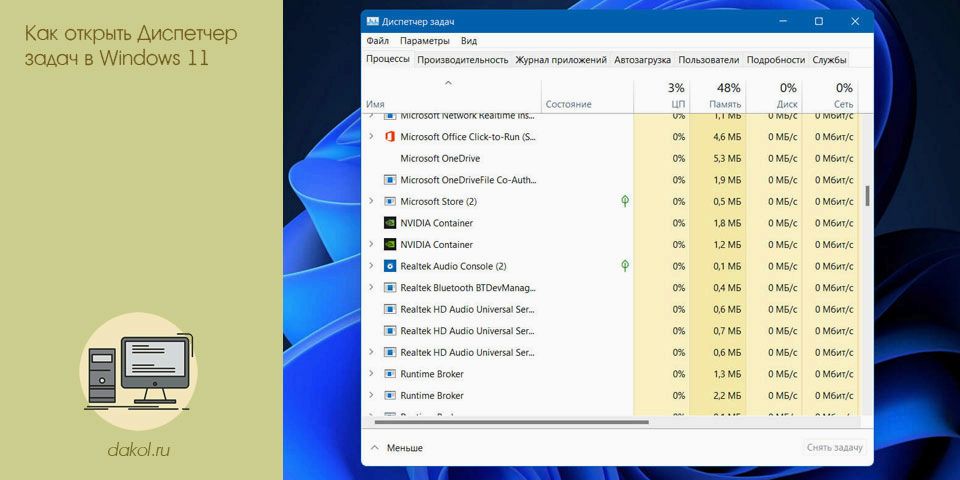Click the Снять задачу button
The image size is (960, 480).
(834, 448)
